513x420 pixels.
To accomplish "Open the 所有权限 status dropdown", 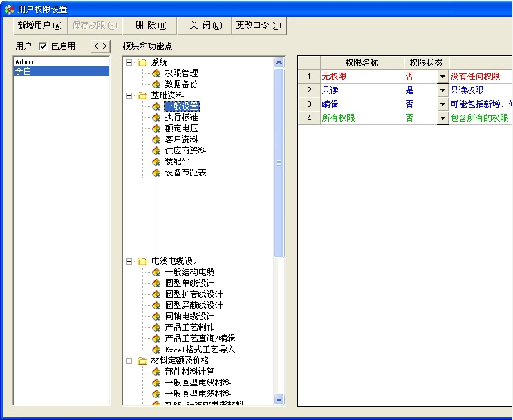I will coord(442,118).
